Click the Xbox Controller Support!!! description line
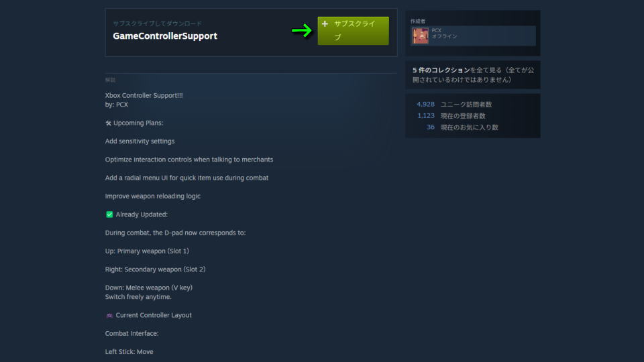Image resolution: width=644 pixels, height=362 pixels. click(144, 95)
